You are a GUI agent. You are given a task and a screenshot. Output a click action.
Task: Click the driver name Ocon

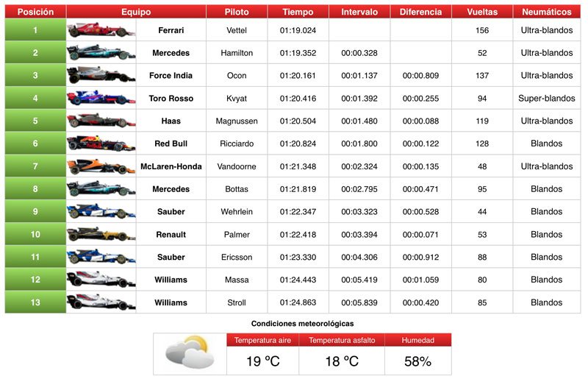click(237, 76)
